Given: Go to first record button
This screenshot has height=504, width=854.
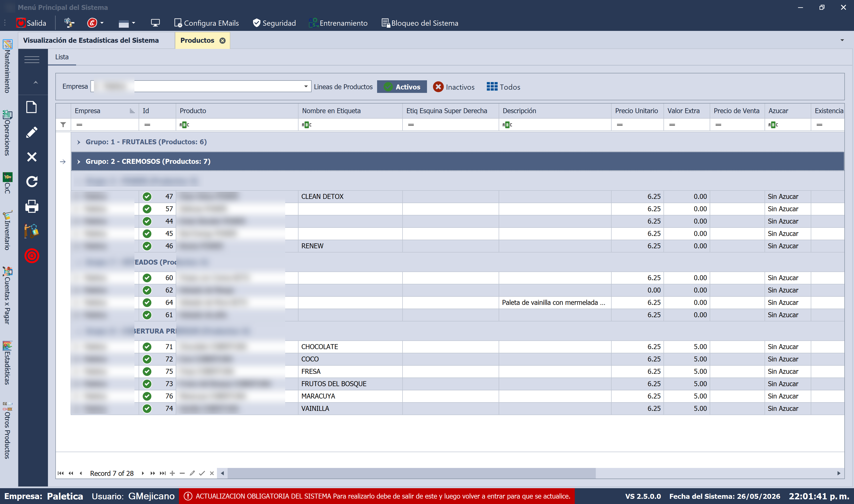Looking at the screenshot, I should [x=61, y=473].
